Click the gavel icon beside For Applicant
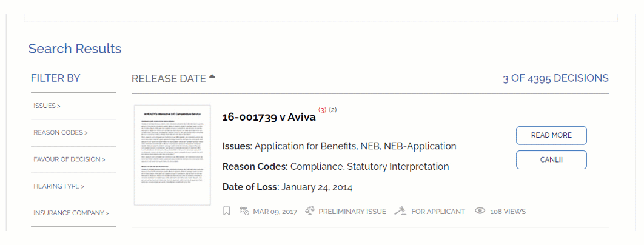The width and height of the screenshot is (644, 245). tap(400, 211)
